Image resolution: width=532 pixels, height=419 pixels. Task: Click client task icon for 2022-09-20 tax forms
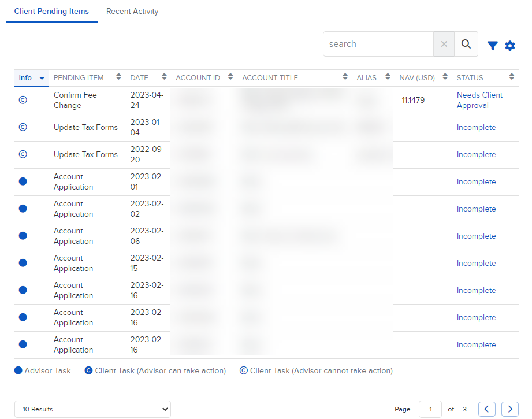click(23, 154)
